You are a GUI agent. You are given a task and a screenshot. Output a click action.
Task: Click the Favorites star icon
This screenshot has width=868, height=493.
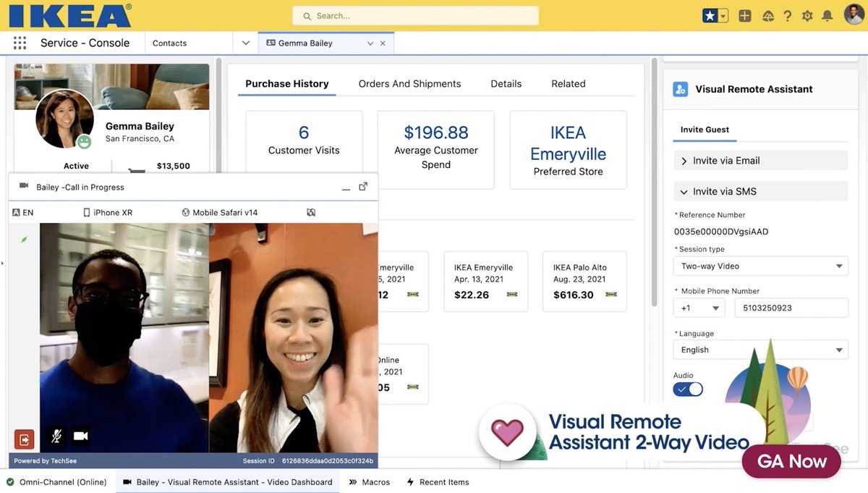pyautogui.click(x=710, y=15)
